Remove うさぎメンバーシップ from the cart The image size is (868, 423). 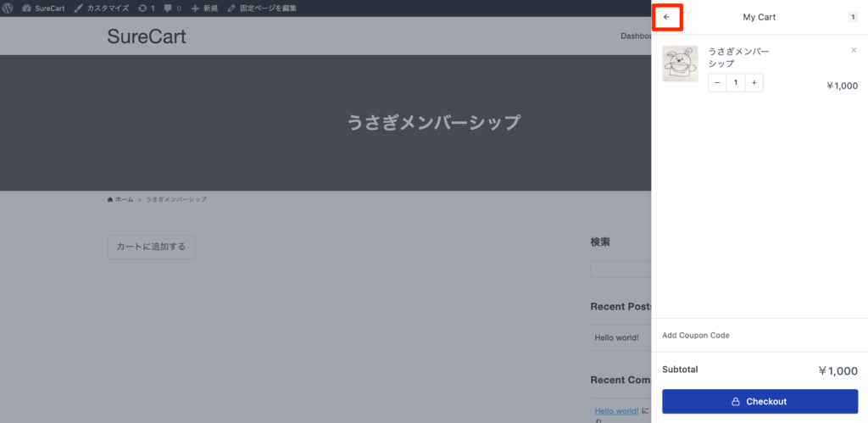pyautogui.click(x=853, y=50)
